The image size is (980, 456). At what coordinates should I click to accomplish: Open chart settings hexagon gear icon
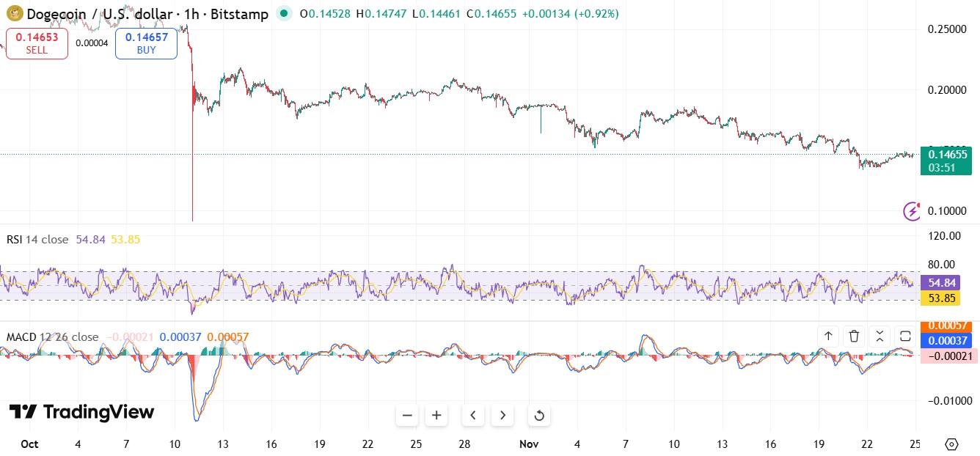[x=951, y=444]
